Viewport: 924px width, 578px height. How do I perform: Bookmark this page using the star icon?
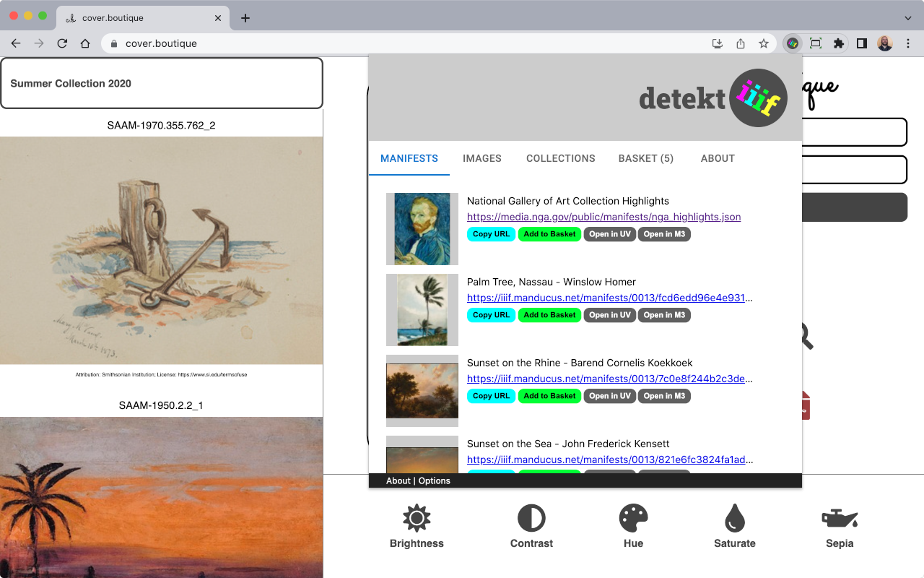(763, 43)
